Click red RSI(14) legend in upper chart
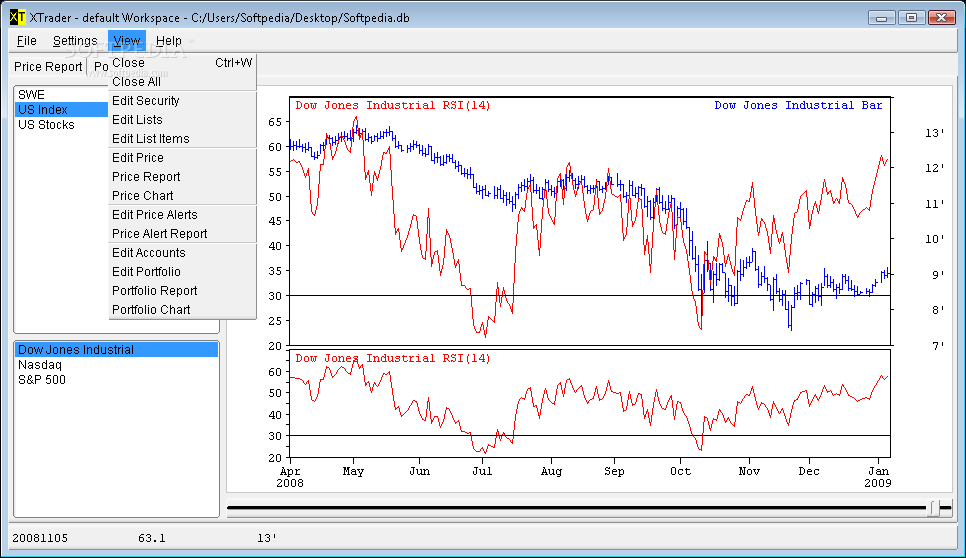The image size is (966, 558). tap(392, 105)
